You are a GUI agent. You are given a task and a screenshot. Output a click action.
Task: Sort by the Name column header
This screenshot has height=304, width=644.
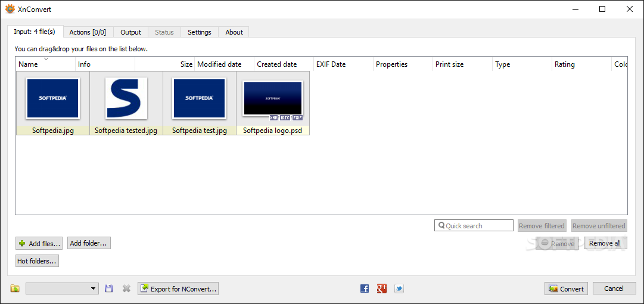click(46, 64)
